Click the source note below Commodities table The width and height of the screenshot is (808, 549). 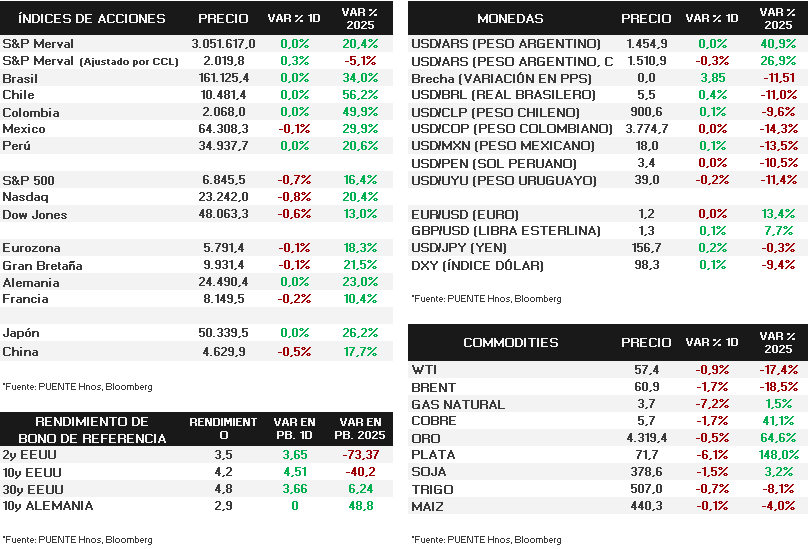[x=486, y=539]
